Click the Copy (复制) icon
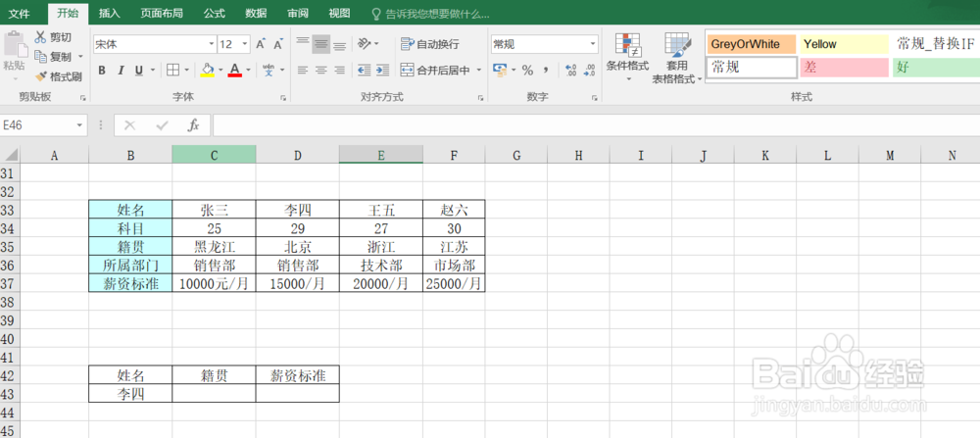The image size is (980, 438). click(x=41, y=56)
